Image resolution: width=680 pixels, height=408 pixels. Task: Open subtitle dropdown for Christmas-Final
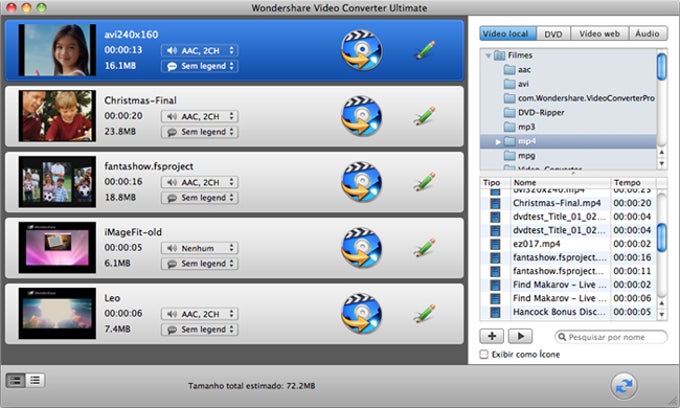click(x=199, y=132)
